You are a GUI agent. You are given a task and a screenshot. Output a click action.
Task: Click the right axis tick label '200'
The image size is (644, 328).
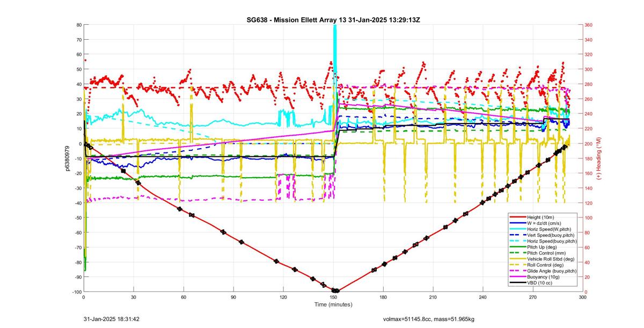[x=588, y=144]
